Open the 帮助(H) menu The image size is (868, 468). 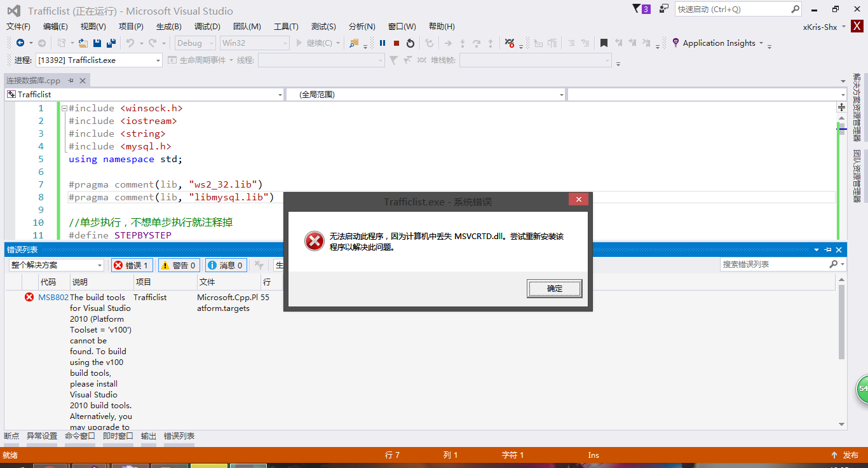tap(442, 26)
